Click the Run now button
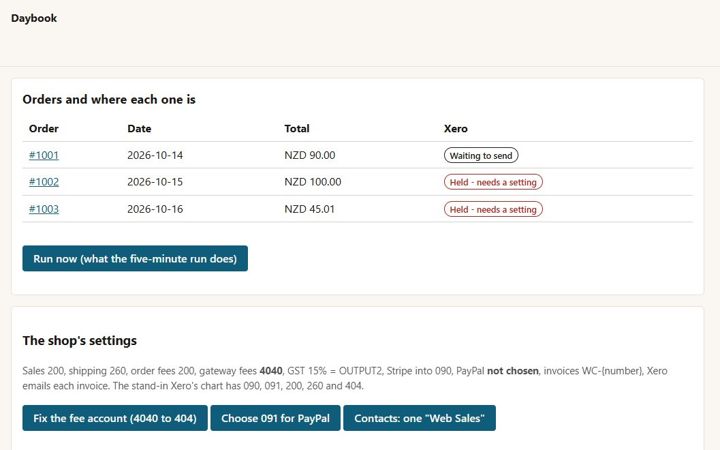The height and width of the screenshot is (450, 720). coord(135,259)
